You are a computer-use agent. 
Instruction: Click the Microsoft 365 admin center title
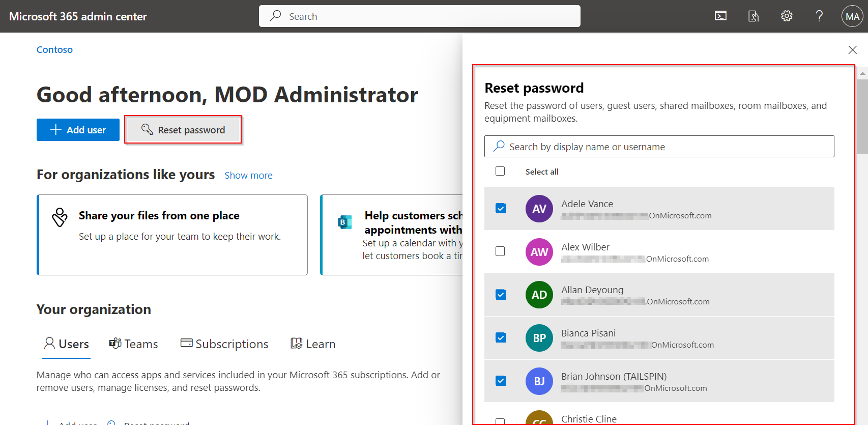tap(78, 16)
